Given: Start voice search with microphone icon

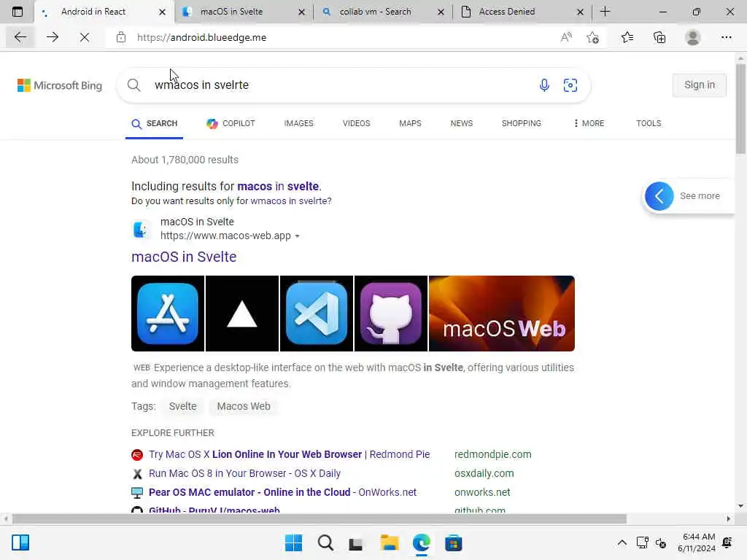Looking at the screenshot, I should click(544, 85).
